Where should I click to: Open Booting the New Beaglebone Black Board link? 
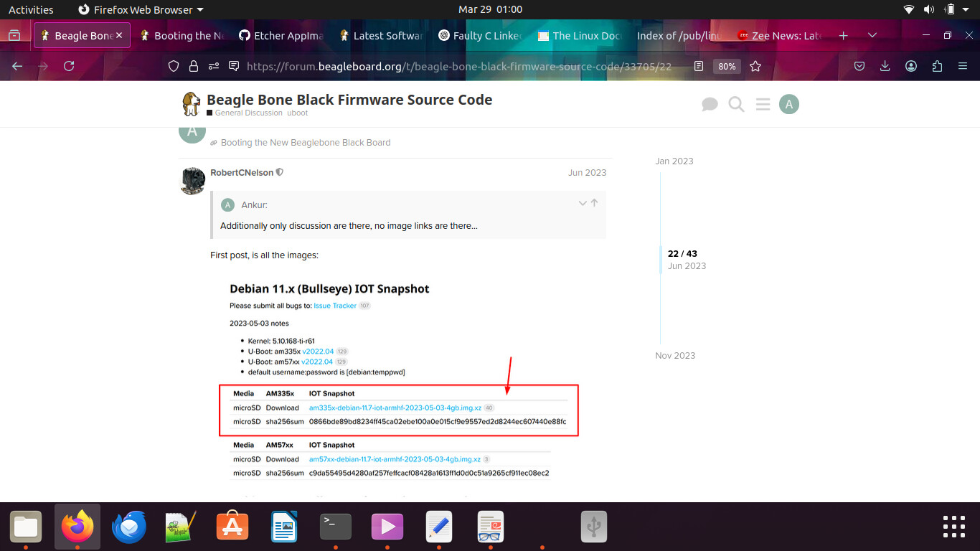[306, 143]
